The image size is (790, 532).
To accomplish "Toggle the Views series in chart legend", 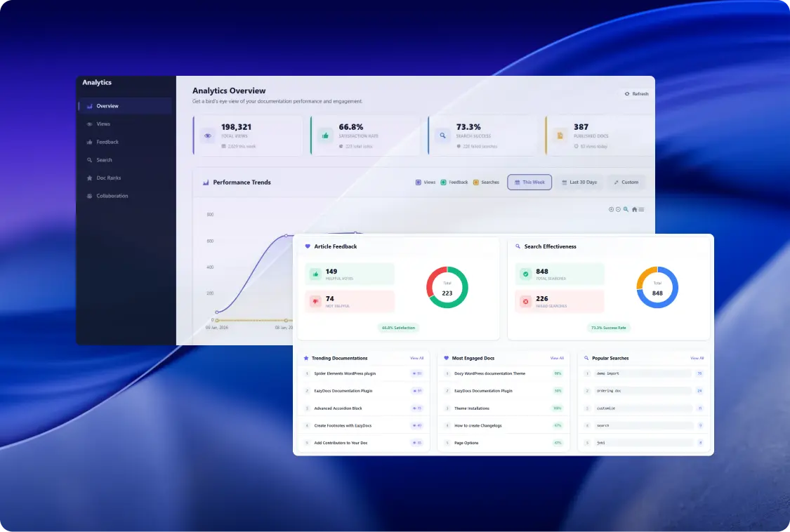I will click(x=426, y=182).
